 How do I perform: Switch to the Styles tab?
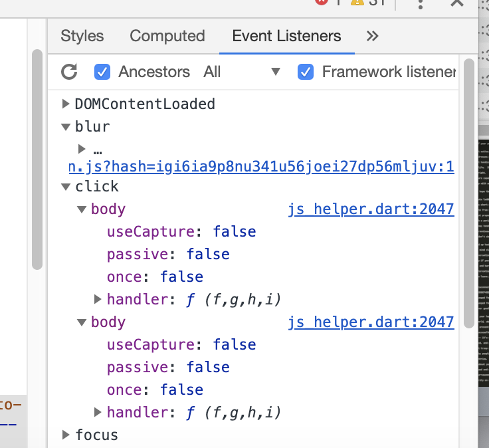pyautogui.click(x=82, y=36)
